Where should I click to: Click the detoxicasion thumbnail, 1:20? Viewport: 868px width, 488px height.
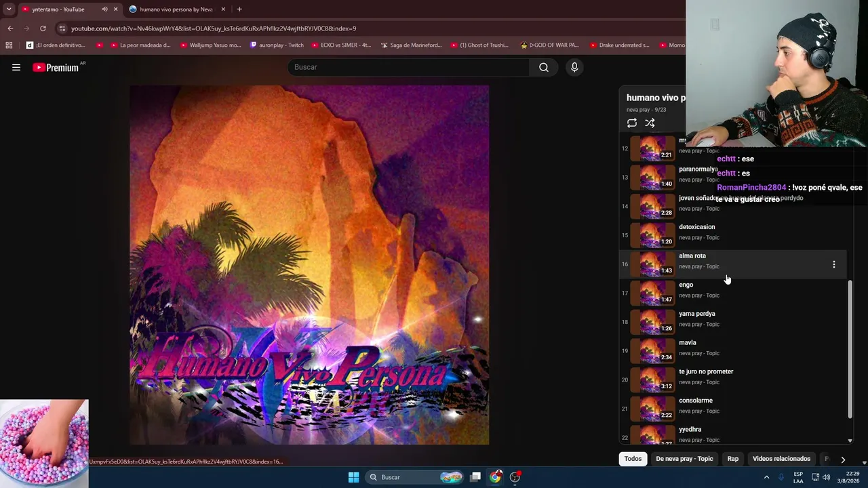coord(652,235)
